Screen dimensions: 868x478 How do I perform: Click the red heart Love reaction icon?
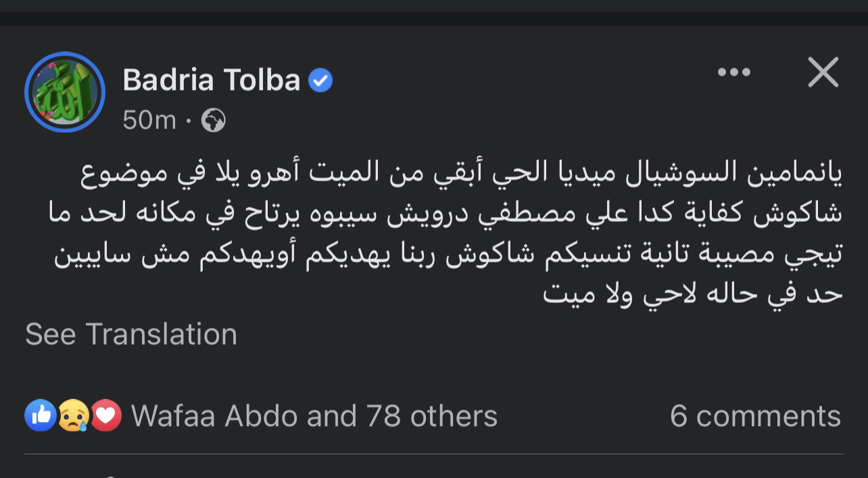[x=105, y=415]
